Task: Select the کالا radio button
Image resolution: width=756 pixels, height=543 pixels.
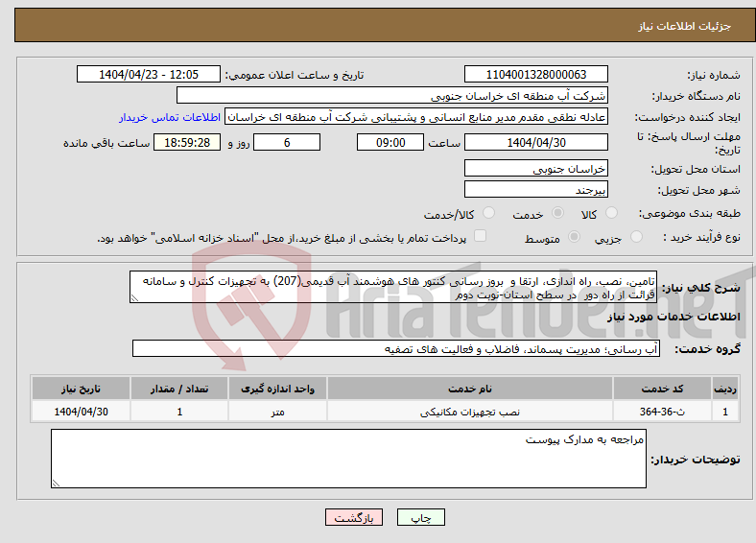Action: pos(611,213)
